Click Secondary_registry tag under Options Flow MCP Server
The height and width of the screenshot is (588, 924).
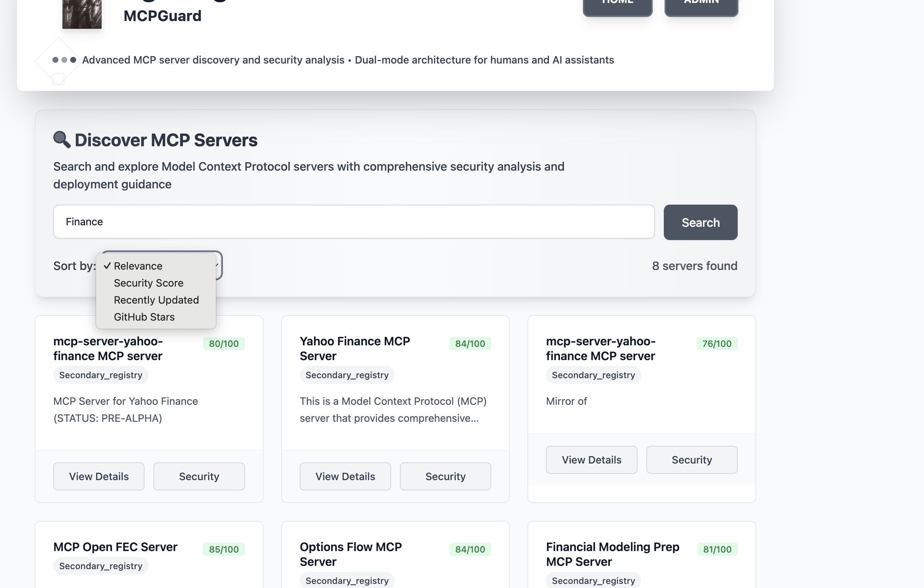[x=347, y=580]
